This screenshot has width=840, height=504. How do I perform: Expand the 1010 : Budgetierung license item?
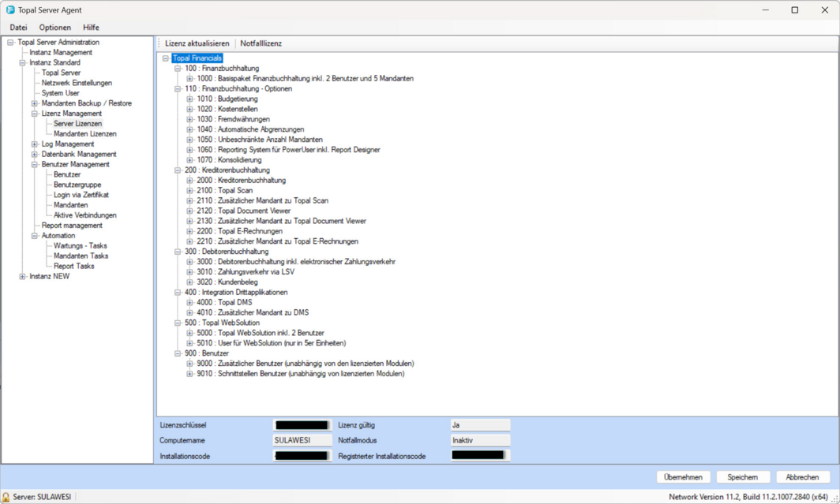(189, 99)
